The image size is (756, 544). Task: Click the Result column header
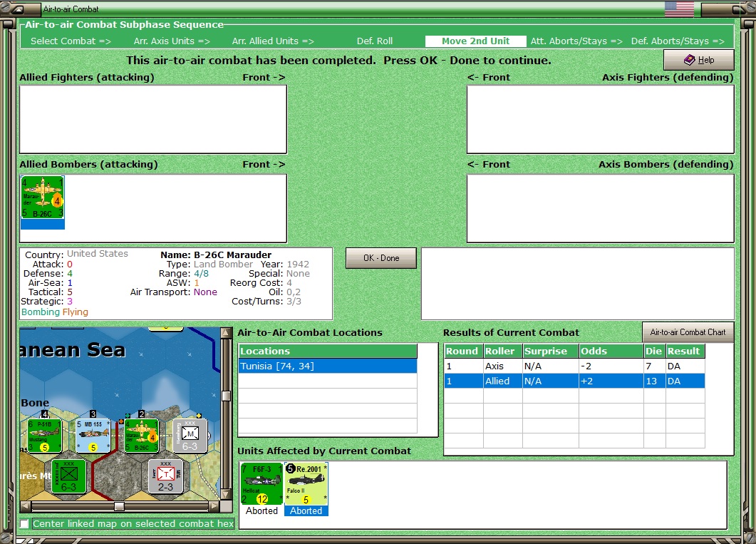[x=685, y=351]
